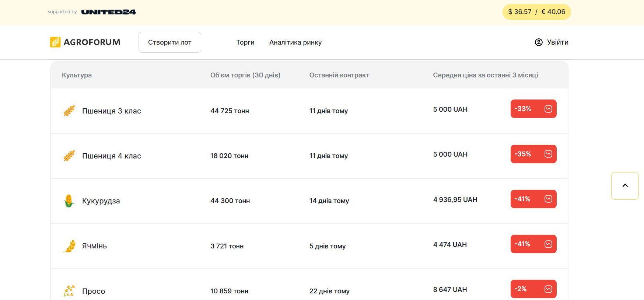This screenshot has width=644, height=300.
Task: Click the Просо crop name
Action: tap(94, 291)
